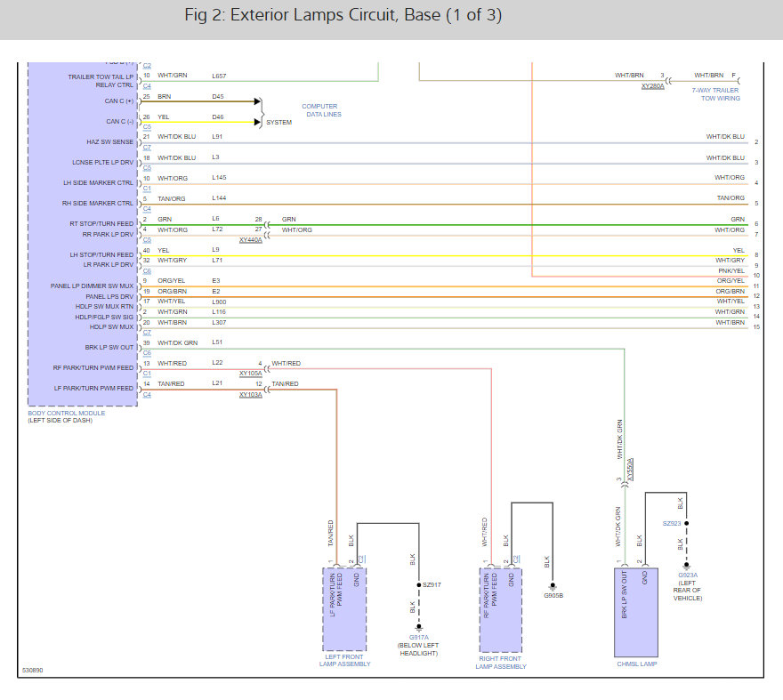Click the PNK/YEL wire label at right edge
This screenshot has height=700, width=783.
[731, 270]
